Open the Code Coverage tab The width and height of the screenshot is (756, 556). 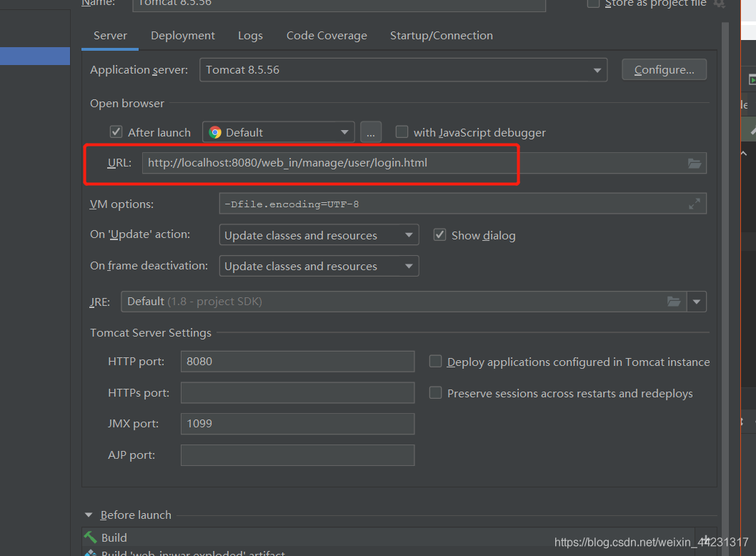pyautogui.click(x=327, y=36)
